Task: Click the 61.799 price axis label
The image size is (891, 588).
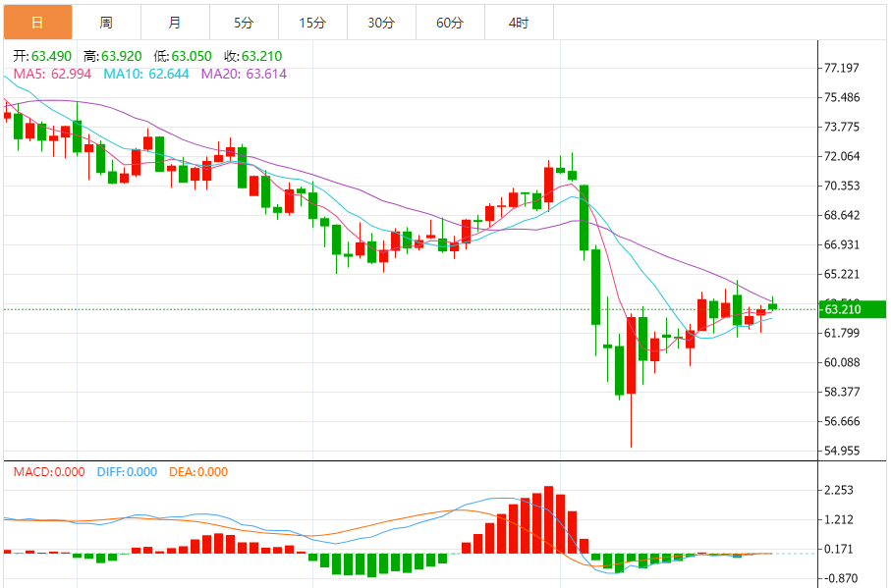Action: coord(842,333)
